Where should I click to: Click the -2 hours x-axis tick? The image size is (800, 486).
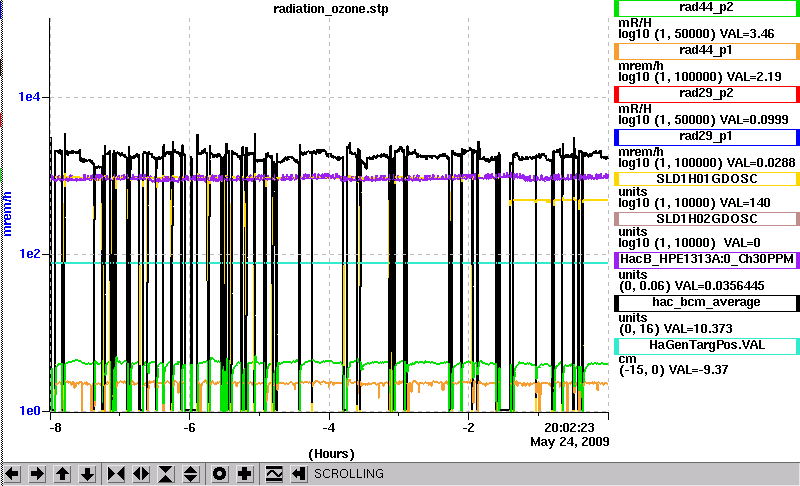(x=468, y=427)
